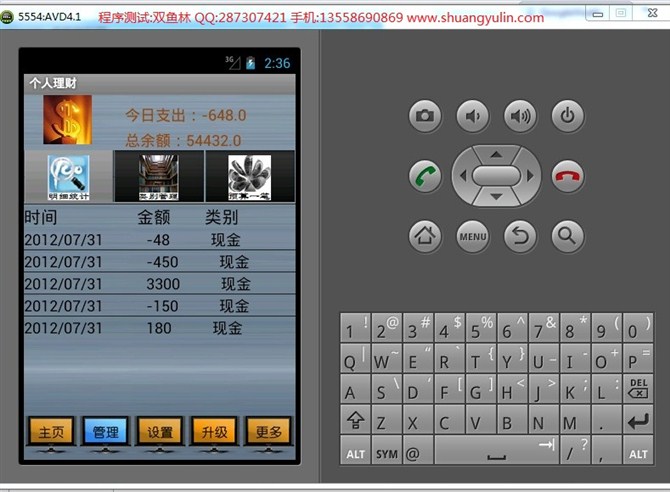Click the 今日支出 -648.0 text
The image size is (670, 492).
click(186, 115)
